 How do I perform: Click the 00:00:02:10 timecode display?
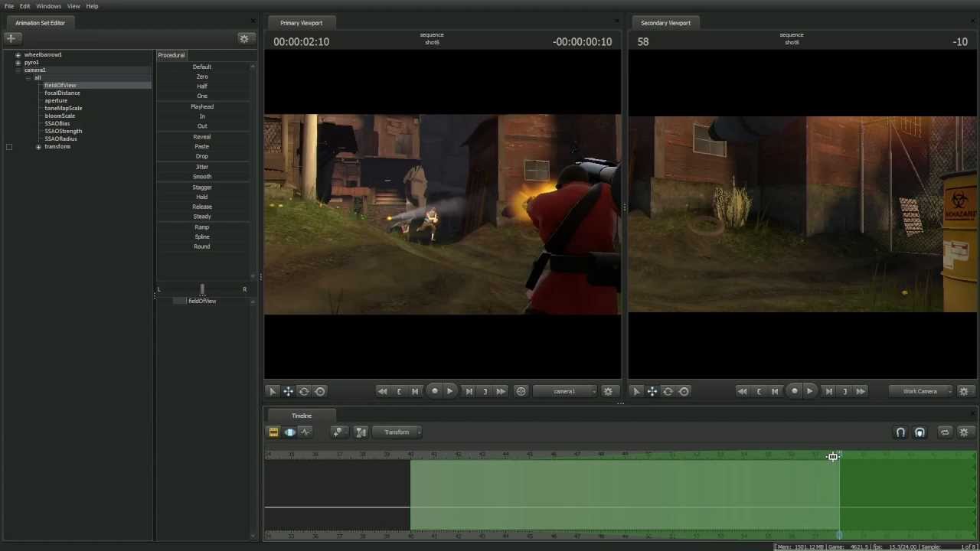point(301,41)
